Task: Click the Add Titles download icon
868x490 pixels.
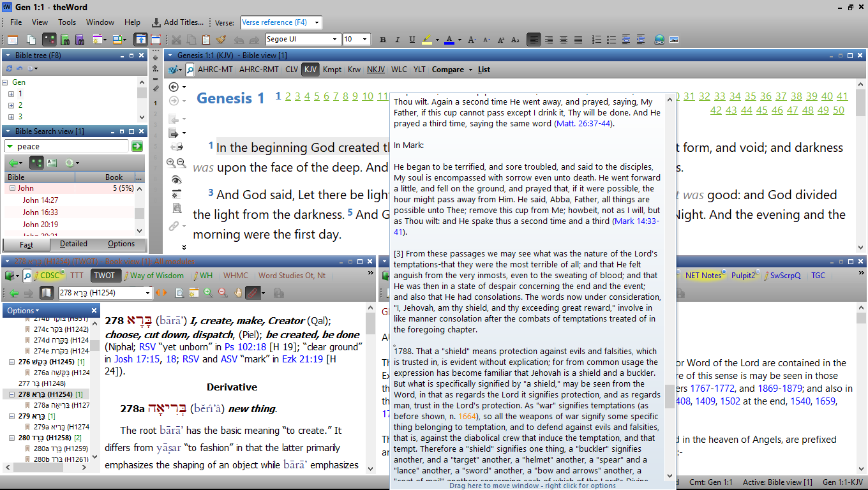Action: click(x=156, y=22)
